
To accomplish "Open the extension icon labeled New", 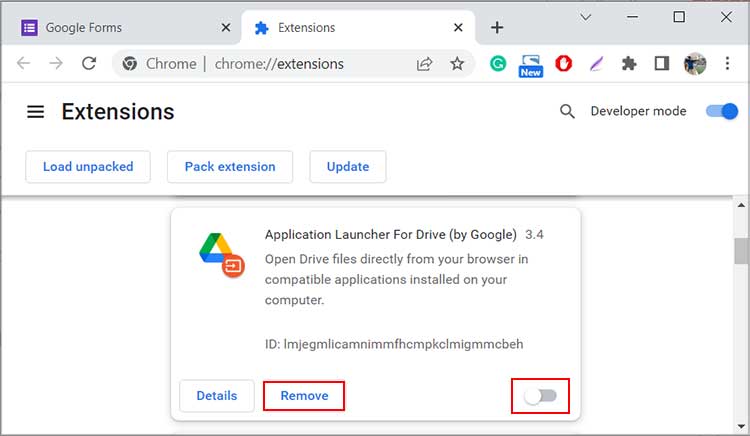I will click(x=530, y=66).
